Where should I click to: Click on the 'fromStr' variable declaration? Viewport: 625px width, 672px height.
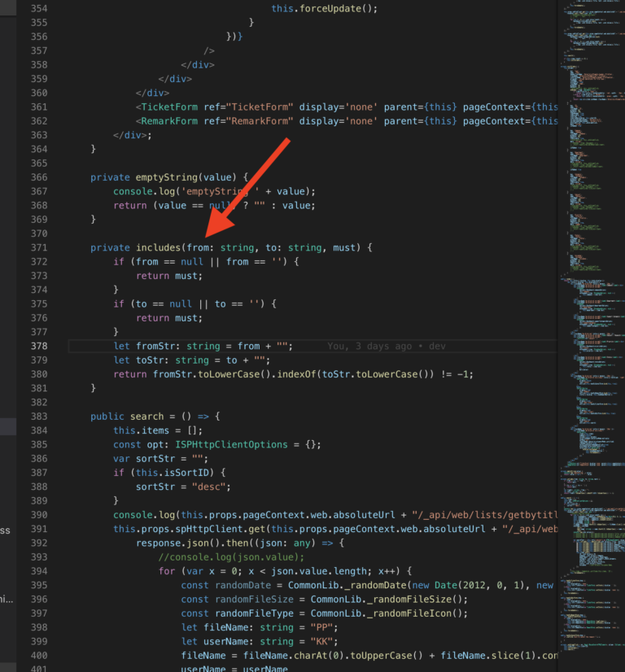click(x=153, y=347)
